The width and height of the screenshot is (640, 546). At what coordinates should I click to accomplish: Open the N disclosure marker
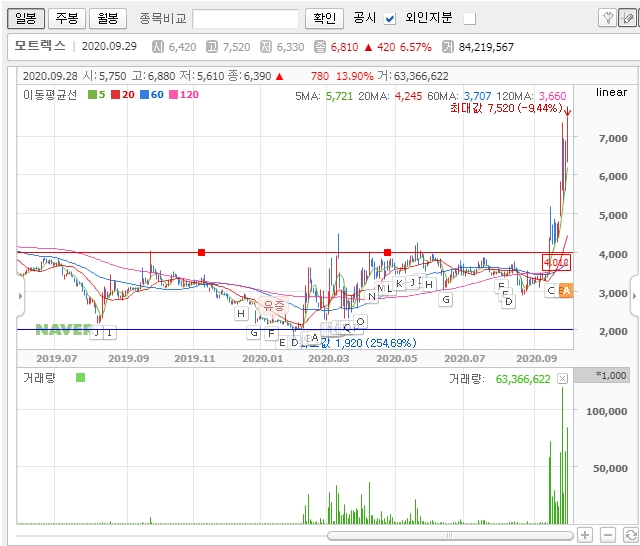click(371, 296)
